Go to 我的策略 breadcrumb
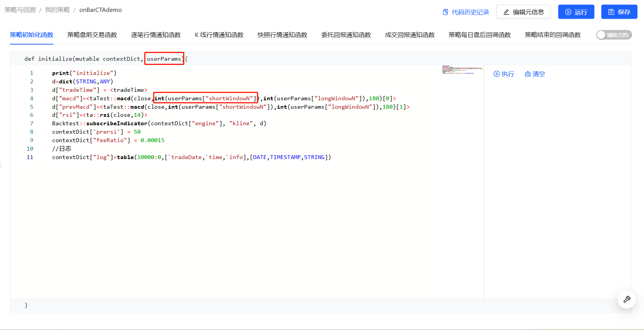This screenshot has width=644, height=330. (x=57, y=10)
